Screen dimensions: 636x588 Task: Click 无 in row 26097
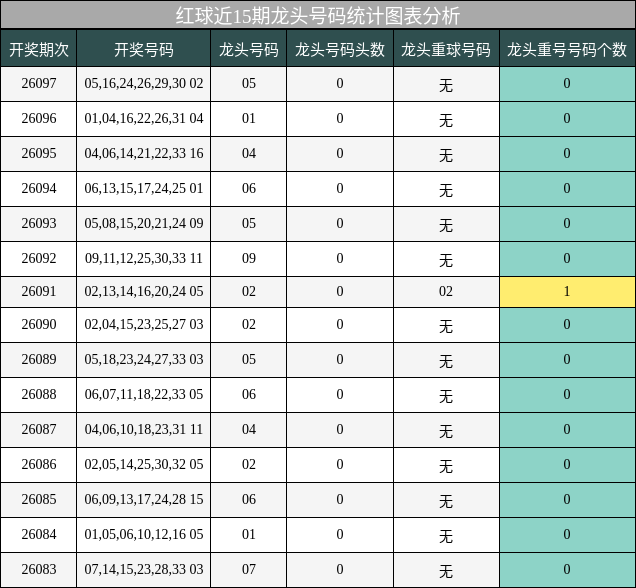tap(446, 85)
